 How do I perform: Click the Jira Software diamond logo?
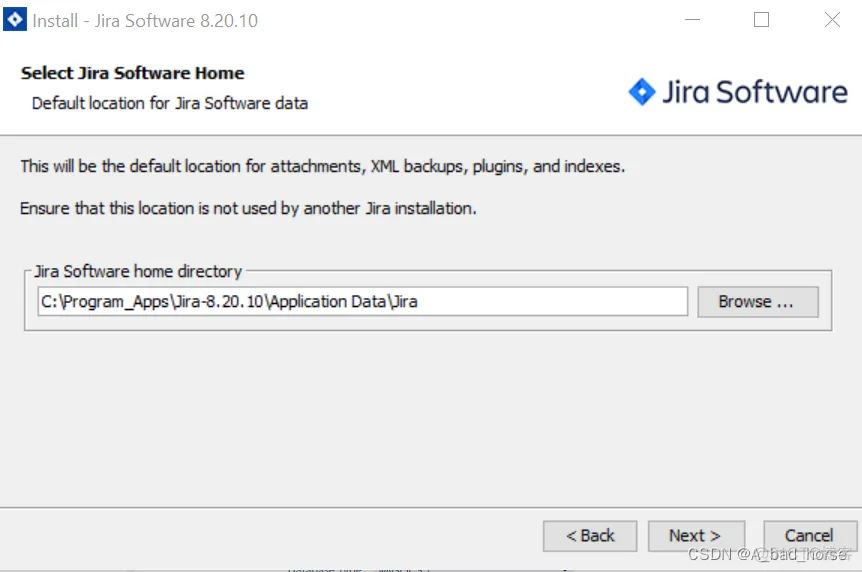tap(642, 91)
